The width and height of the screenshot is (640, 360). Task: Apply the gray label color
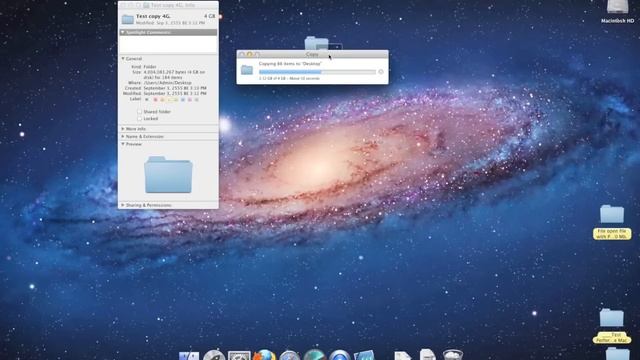pos(197,99)
